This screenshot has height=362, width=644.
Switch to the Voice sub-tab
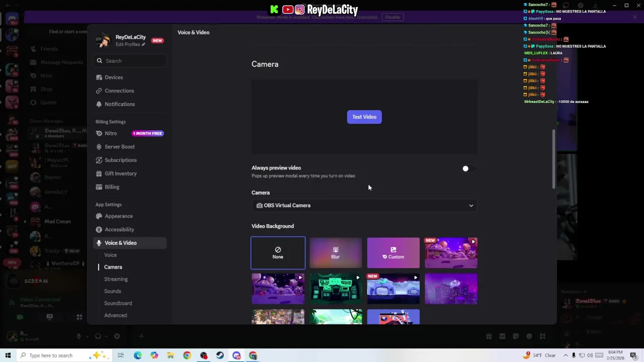110,255
